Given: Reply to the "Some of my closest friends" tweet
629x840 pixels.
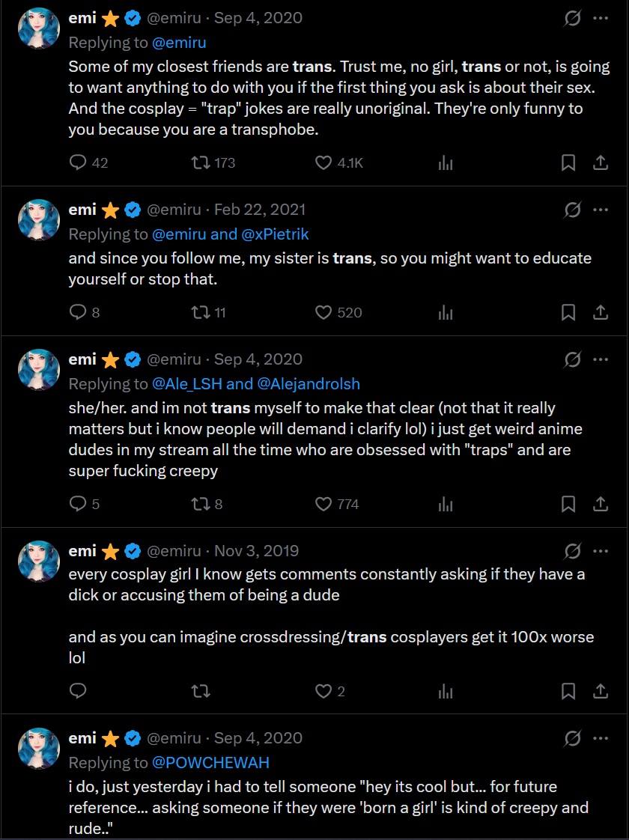Looking at the screenshot, I should pyautogui.click(x=79, y=162).
